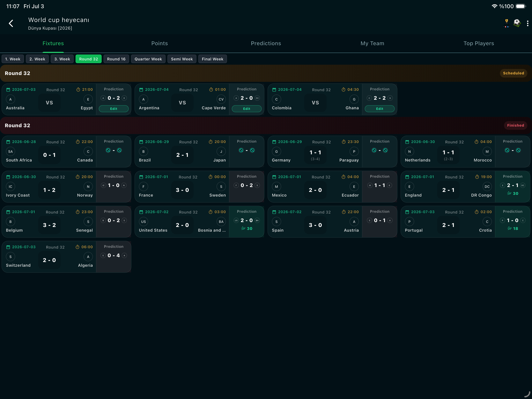The image size is (532, 399).
Task: Tap the DR Congo DC badge
Action: 487,186
